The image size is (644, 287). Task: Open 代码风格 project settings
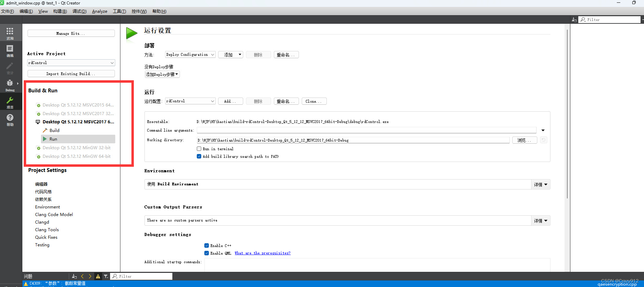coord(43,192)
